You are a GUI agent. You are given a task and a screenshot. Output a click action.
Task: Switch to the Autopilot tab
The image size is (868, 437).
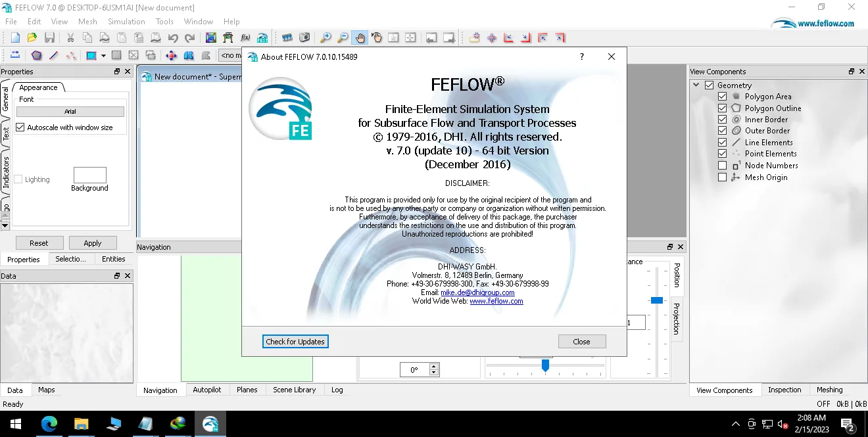pyautogui.click(x=207, y=390)
